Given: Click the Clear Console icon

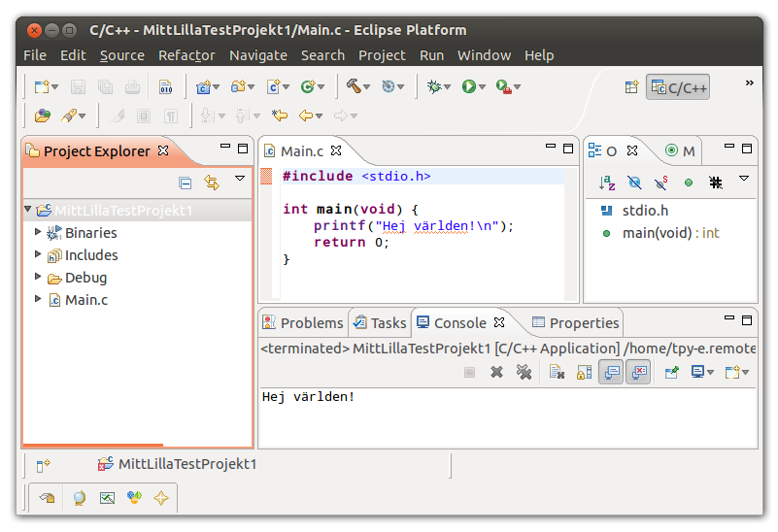Looking at the screenshot, I should [x=557, y=372].
